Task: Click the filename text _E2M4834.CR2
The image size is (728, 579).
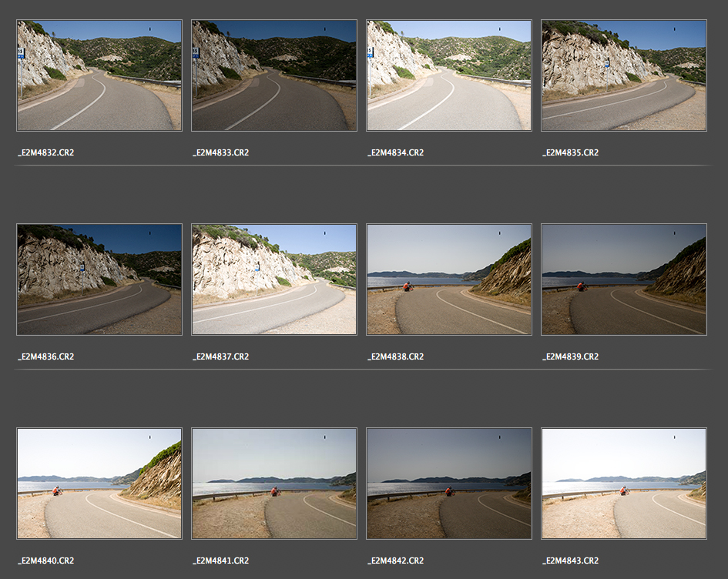Action: [396, 152]
